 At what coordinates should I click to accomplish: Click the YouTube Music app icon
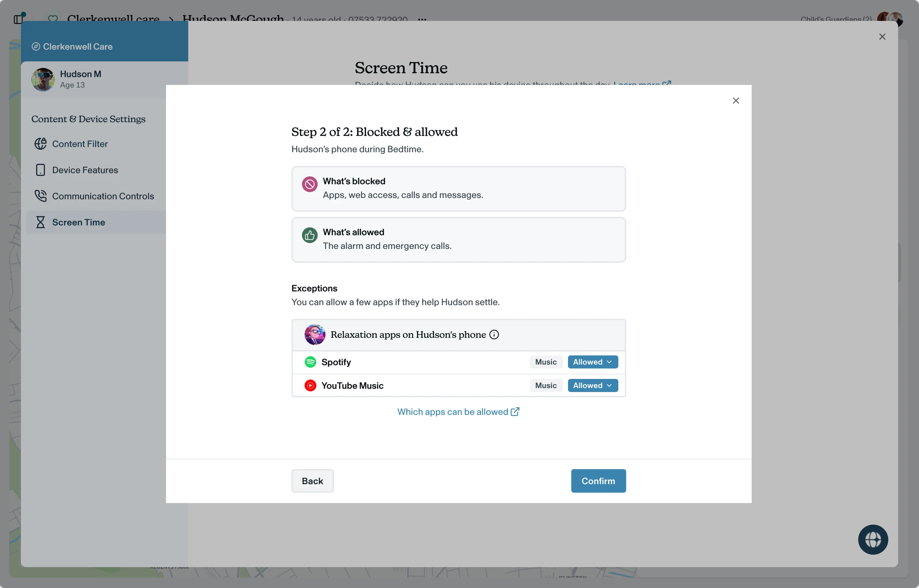[x=310, y=386]
